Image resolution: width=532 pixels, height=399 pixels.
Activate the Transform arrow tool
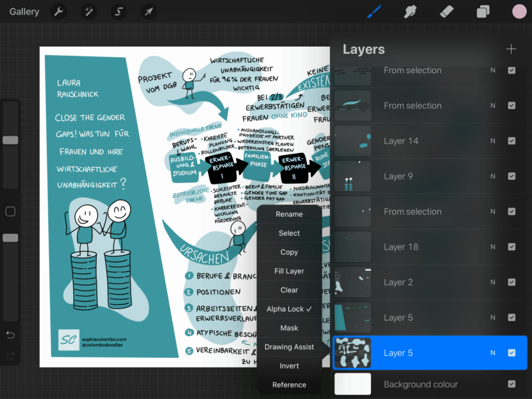148,12
